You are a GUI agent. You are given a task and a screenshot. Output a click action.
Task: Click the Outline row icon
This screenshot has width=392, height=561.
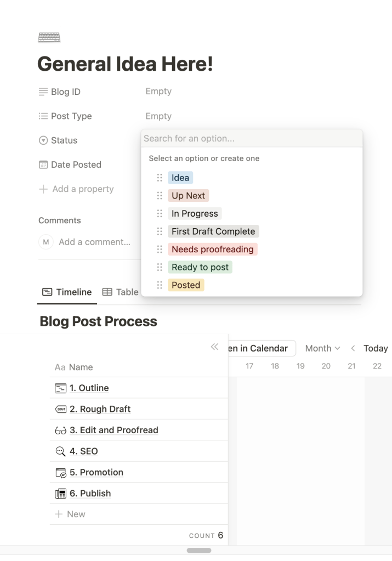pyautogui.click(x=60, y=388)
